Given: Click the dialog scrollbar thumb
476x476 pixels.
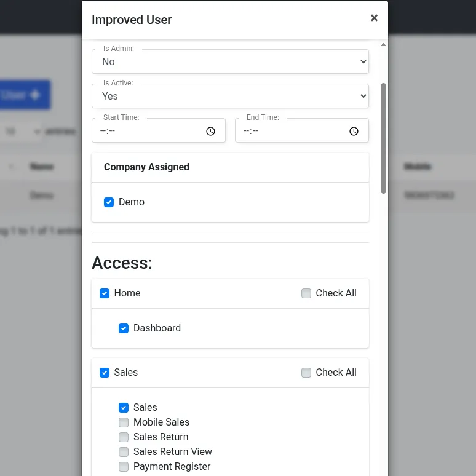Looking at the screenshot, I should coord(383,138).
